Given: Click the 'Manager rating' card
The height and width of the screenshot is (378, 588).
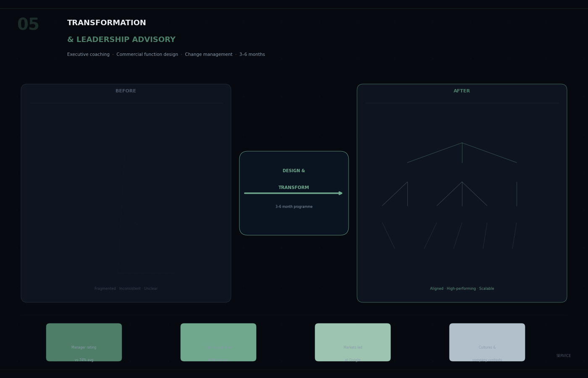Looking at the screenshot, I should (84, 342).
